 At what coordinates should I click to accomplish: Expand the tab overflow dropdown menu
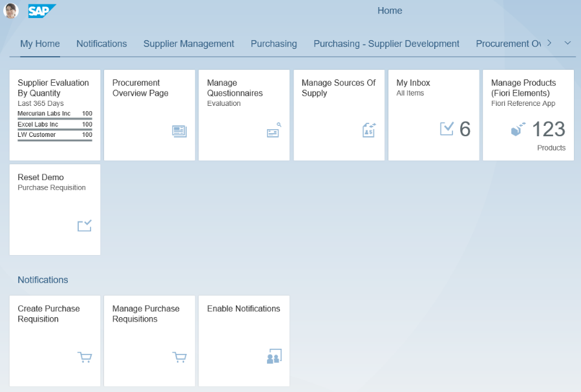point(567,43)
